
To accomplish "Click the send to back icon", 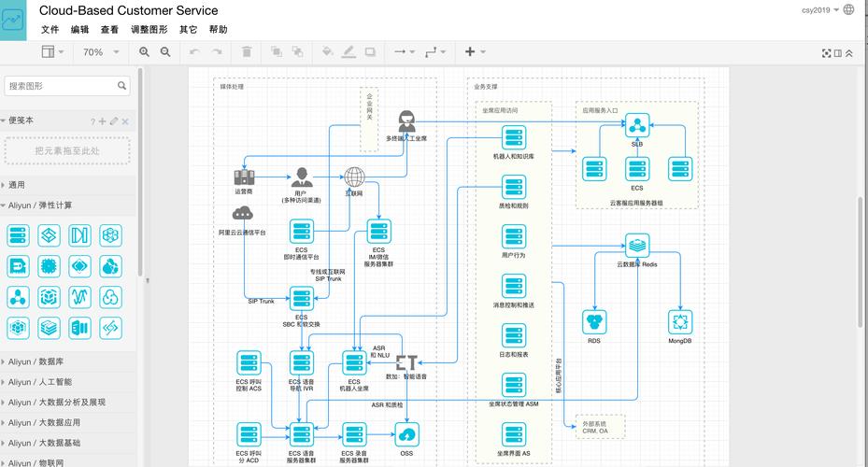I will (x=298, y=52).
